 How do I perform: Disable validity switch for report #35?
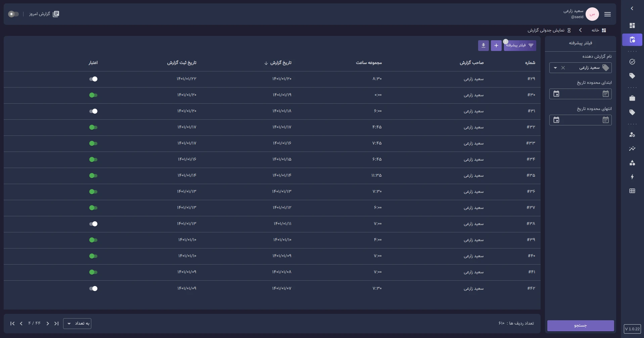point(93,176)
